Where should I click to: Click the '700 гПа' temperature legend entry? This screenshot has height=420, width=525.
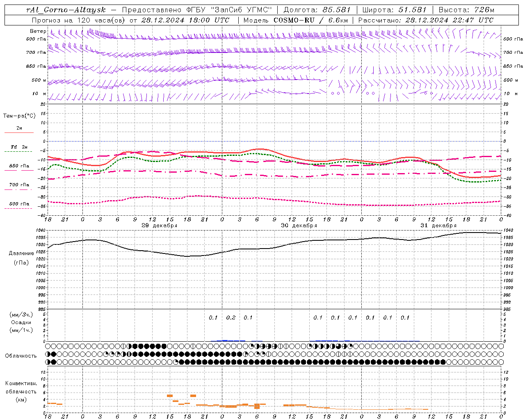coord(19,185)
